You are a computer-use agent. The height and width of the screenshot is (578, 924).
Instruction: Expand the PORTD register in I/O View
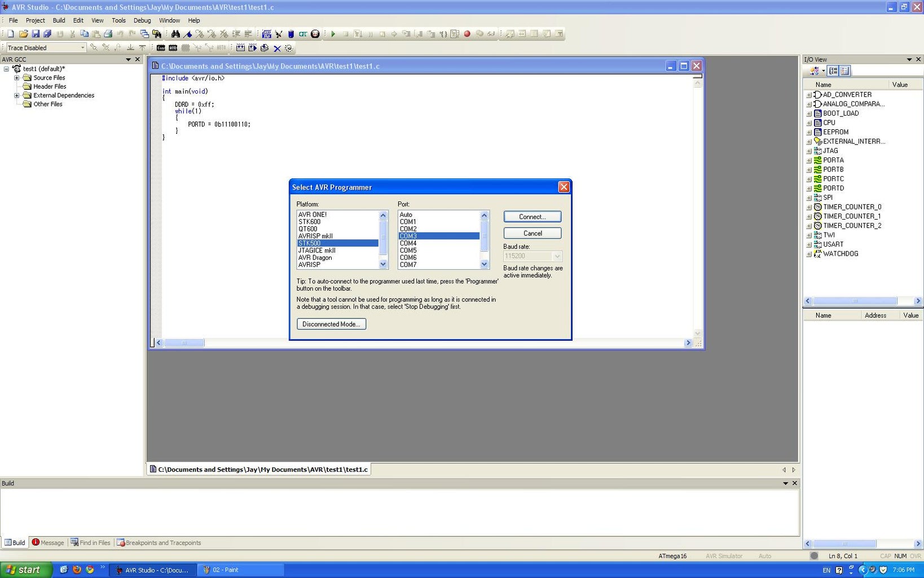[x=809, y=188]
